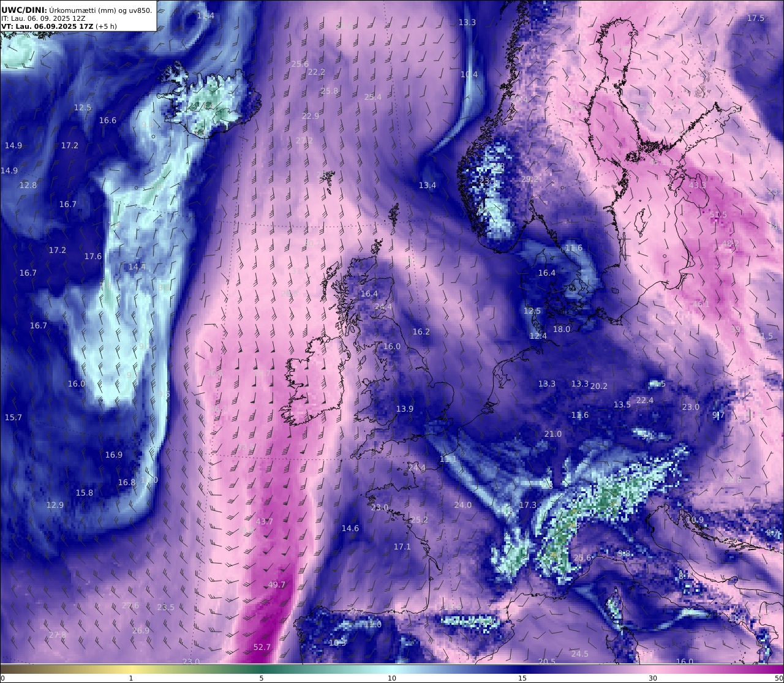Click the 'IT: Lau. 06. 09. 2025 12Z' line
The image size is (784, 683).
pyautogui.click(x=43, y=18)
